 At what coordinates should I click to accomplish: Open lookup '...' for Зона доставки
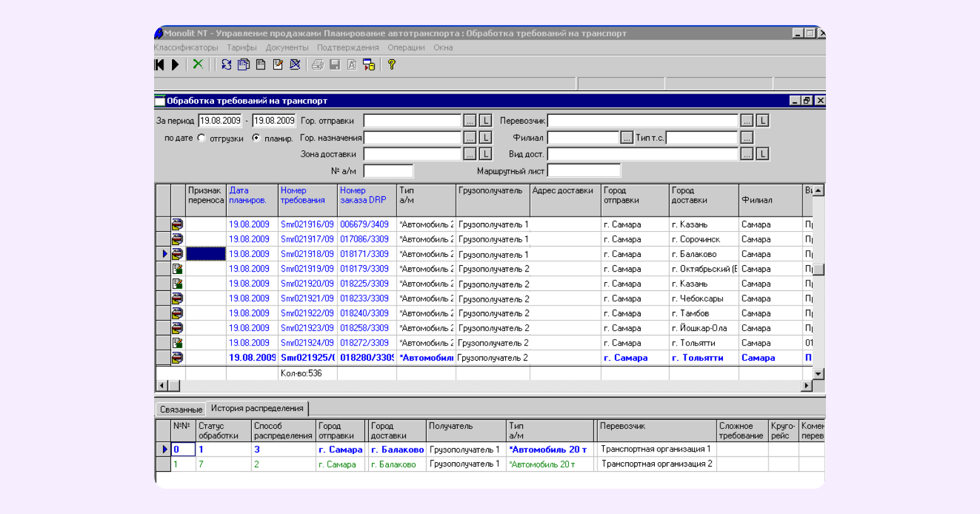[x=470, y=153]
